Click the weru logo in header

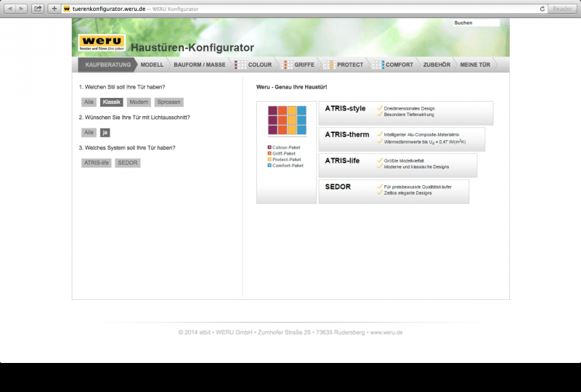click(102, 43)
